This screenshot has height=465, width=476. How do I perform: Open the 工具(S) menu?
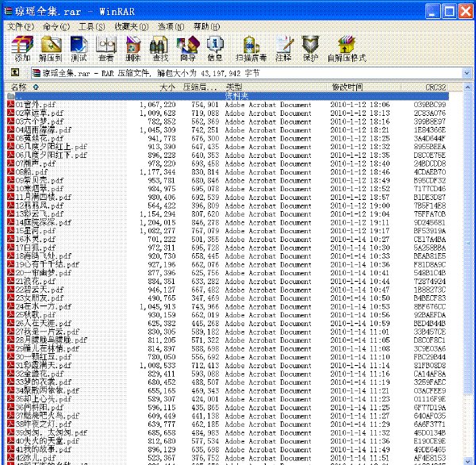[x=92, y=27]
